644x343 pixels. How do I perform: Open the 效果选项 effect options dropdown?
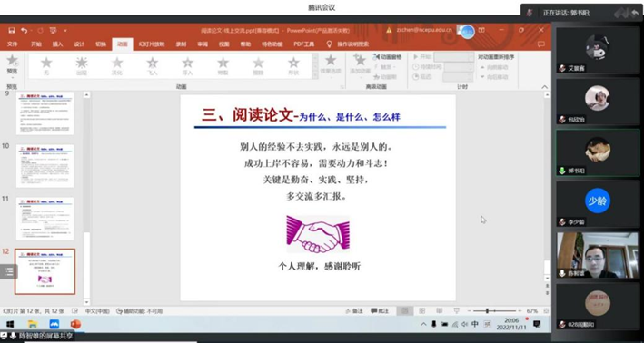click(x=331, y=65)
